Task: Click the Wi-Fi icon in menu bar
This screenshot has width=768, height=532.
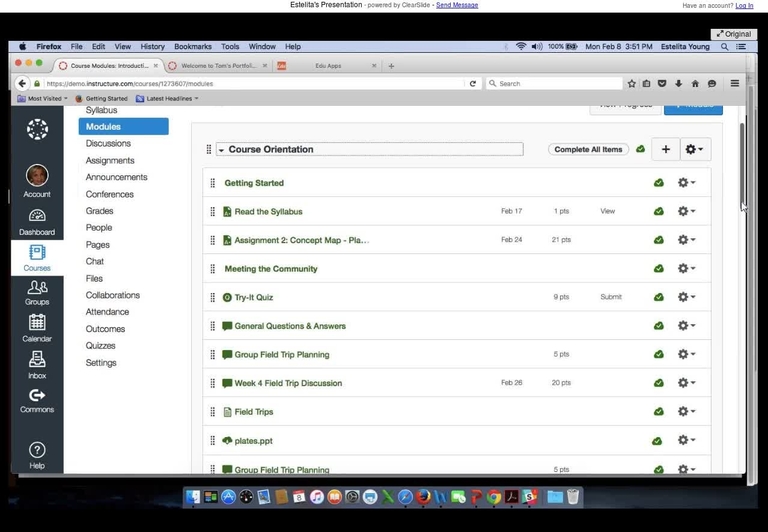Action: point(521,47)
